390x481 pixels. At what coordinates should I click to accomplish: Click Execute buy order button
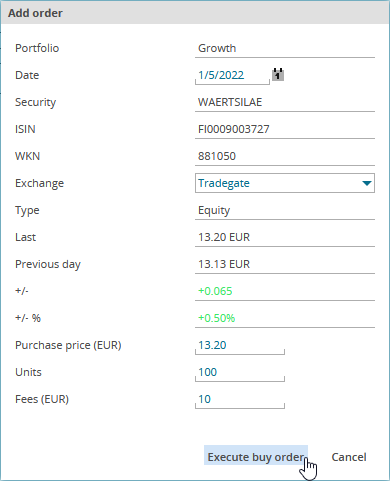pos(256,457)
